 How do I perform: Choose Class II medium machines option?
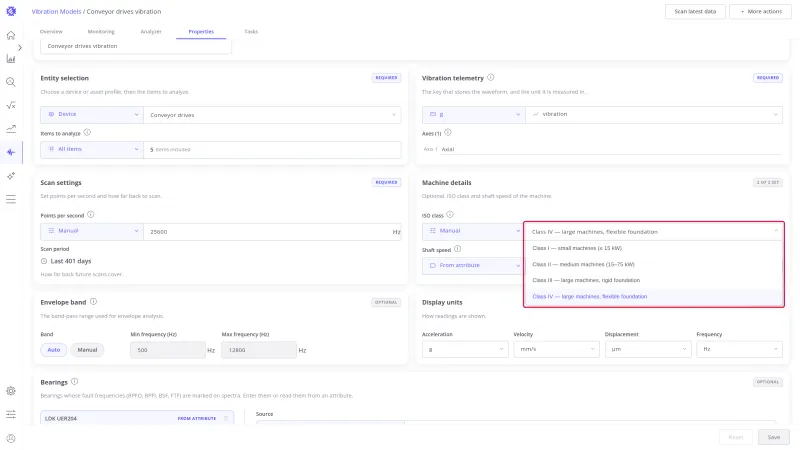654,264
